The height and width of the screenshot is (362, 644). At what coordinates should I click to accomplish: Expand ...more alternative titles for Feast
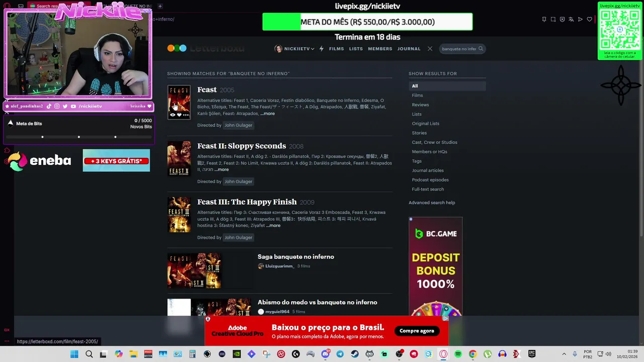click(x=267, y=114)
